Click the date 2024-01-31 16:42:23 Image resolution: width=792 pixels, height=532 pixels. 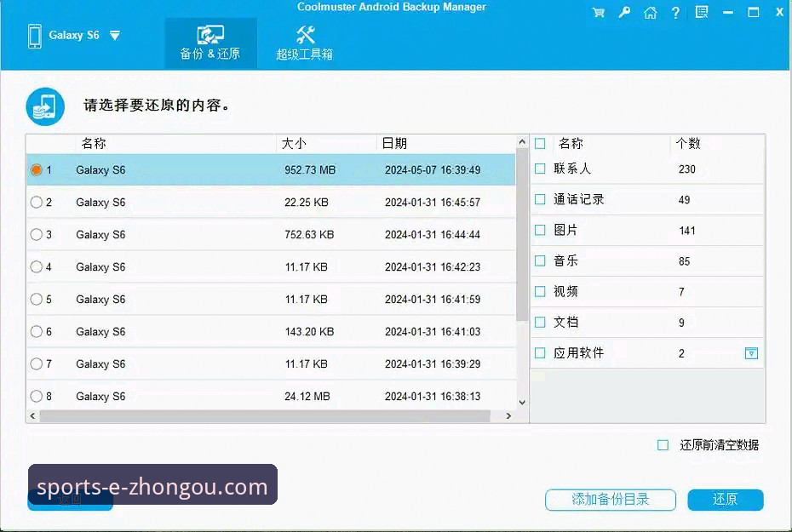[433, 267]
